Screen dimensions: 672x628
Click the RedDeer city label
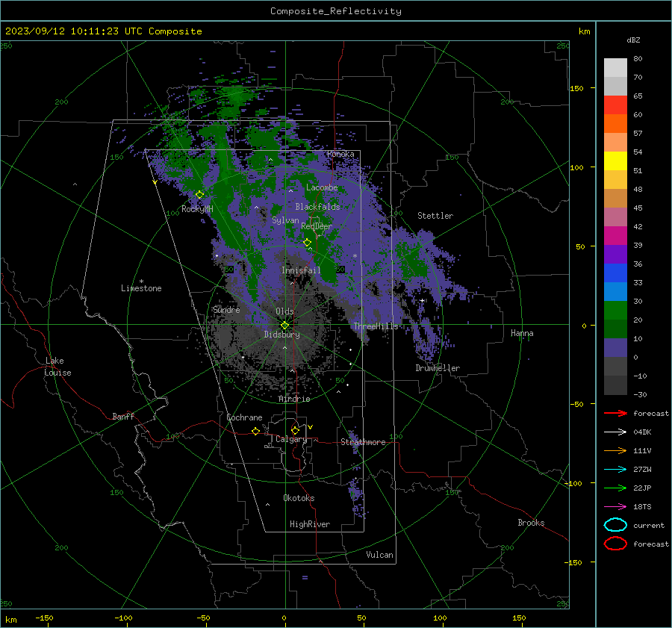click(x=317, y=226)
